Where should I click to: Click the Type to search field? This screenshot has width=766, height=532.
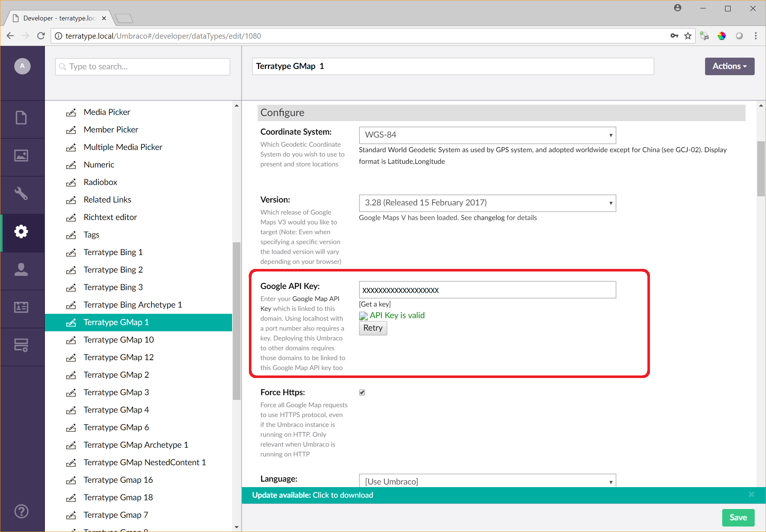tap(143, 66)
